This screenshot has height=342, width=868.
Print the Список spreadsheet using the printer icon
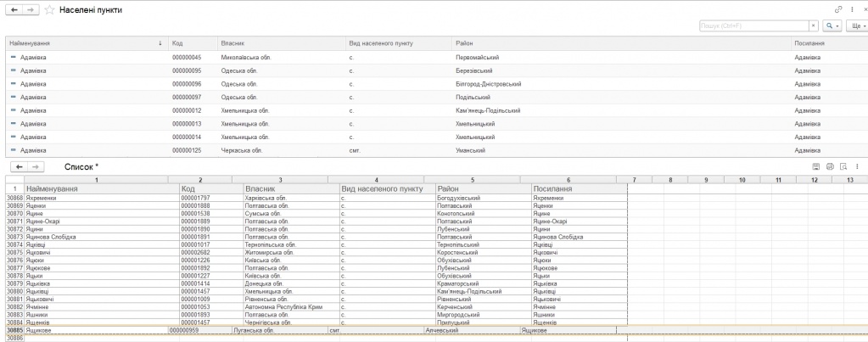pyautogui.click(x=830, y=167)
